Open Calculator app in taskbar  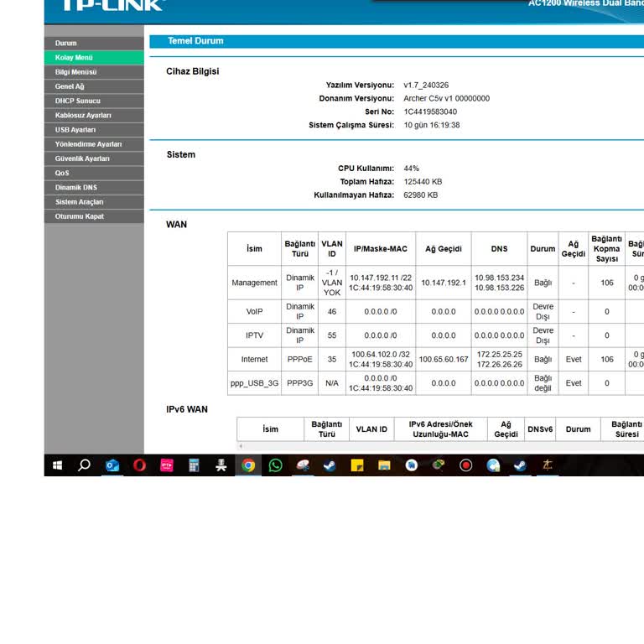[194, 465]
